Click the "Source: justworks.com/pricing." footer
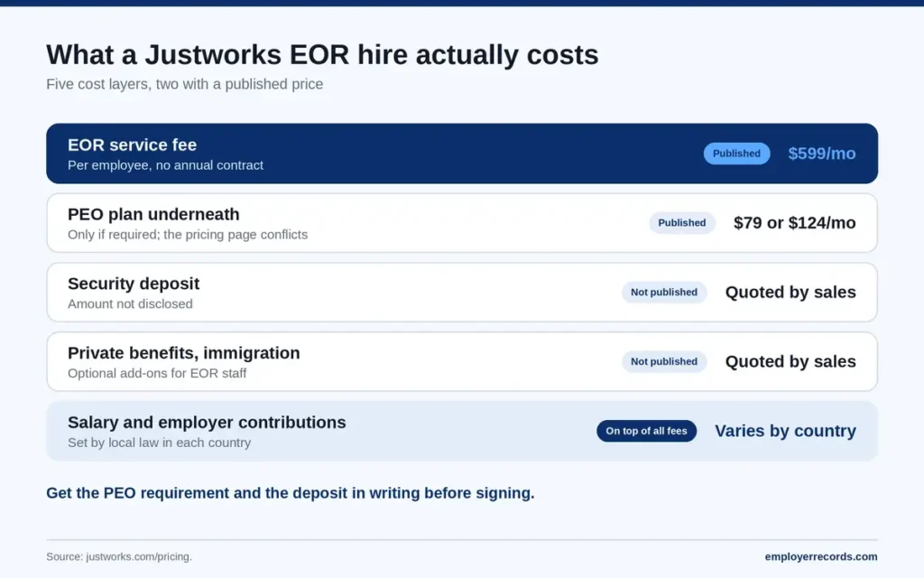Image resolution: width=924 pixels, height=578 pixels. tap(119, 556)
